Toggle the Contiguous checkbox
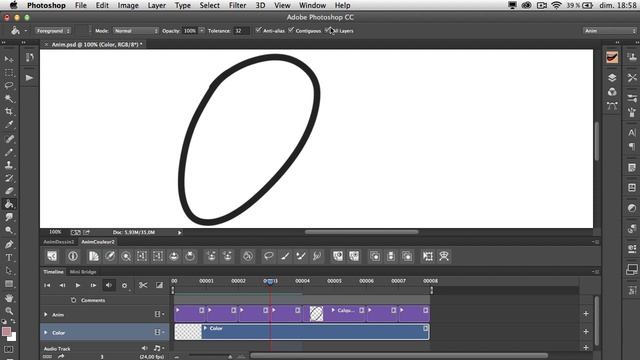640x360 pixels. coord(291,30)
